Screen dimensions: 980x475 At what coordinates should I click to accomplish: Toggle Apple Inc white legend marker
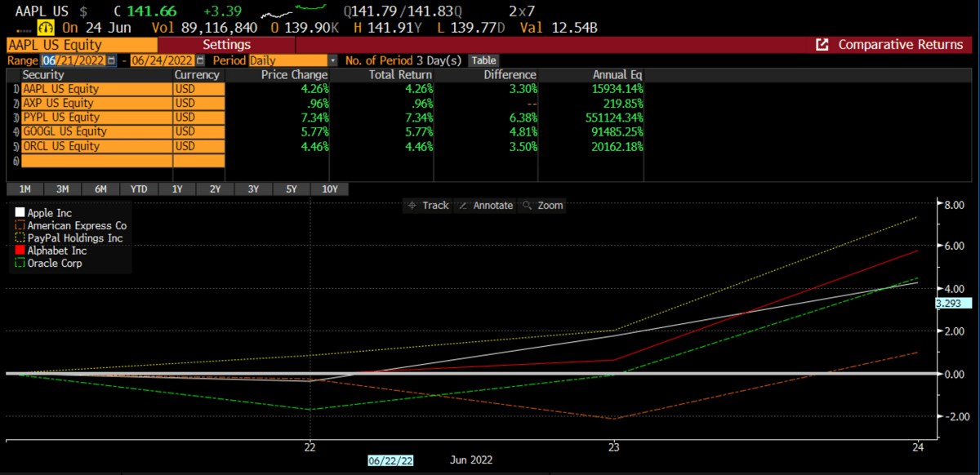(x=20, y=213)
